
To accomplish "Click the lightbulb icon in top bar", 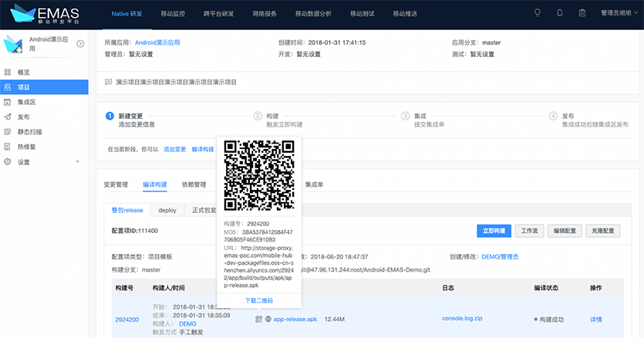I will coord(538,13).
